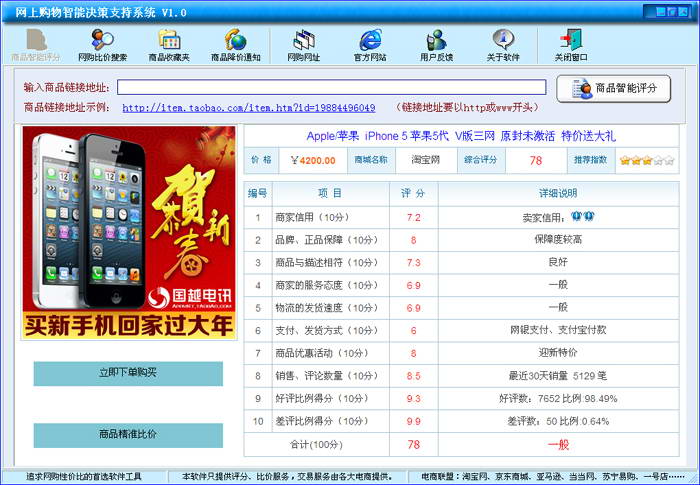700x485 pixels.
Task: Click 差评数：50 比例 cell
Action: click(x=558, y=421)
